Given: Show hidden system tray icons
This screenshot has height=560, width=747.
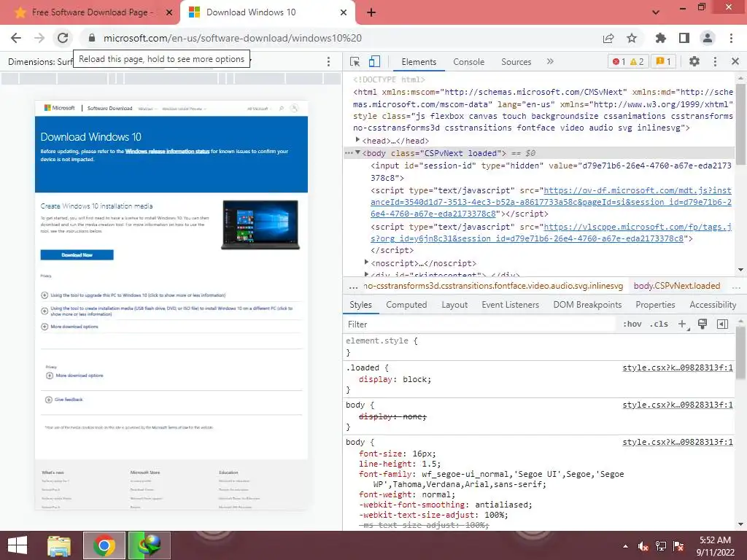Looking at the screenshot, I should coord(625,546).
